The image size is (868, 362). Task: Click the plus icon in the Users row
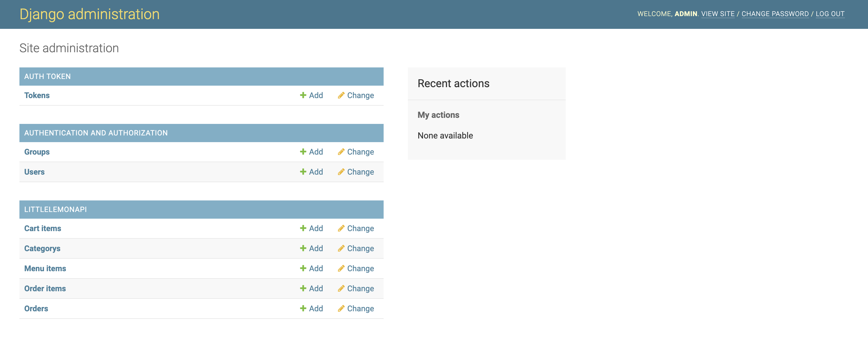tap(303, 172)
